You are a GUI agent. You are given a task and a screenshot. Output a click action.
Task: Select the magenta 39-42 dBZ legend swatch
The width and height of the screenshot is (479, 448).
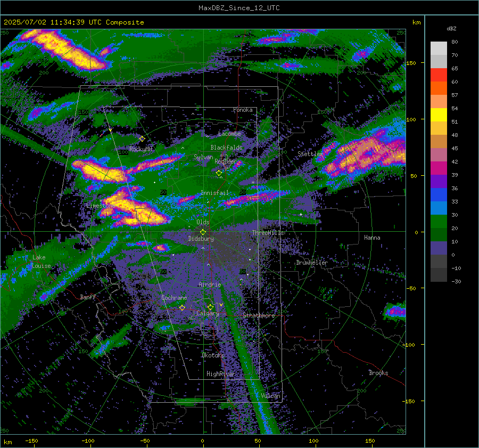(439, 168)
